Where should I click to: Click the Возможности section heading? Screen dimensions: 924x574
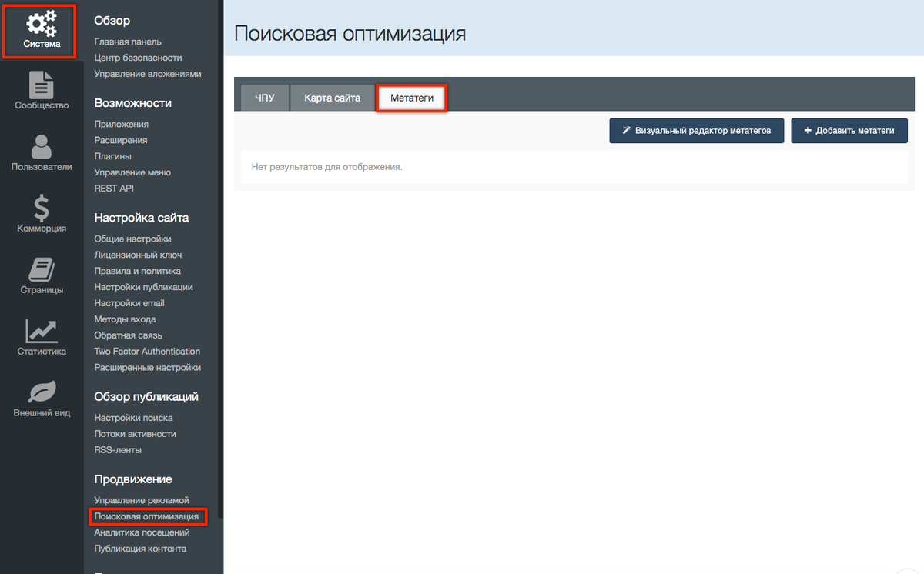tap(132, 103)
